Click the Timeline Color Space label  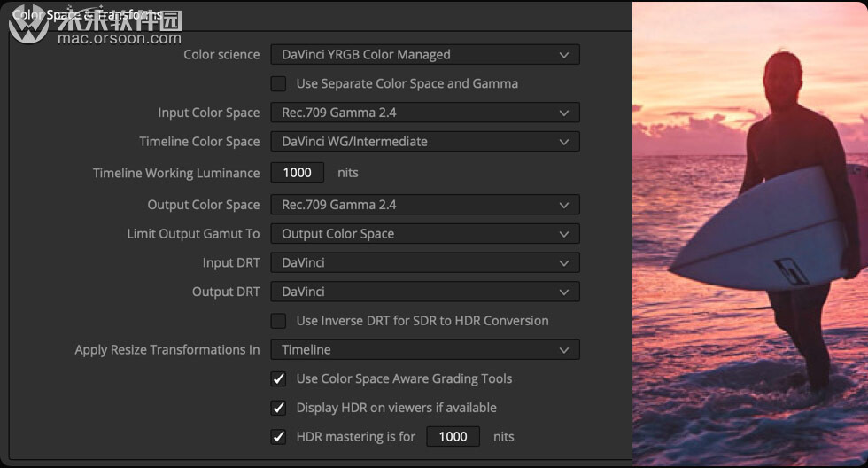coord(199,142)
